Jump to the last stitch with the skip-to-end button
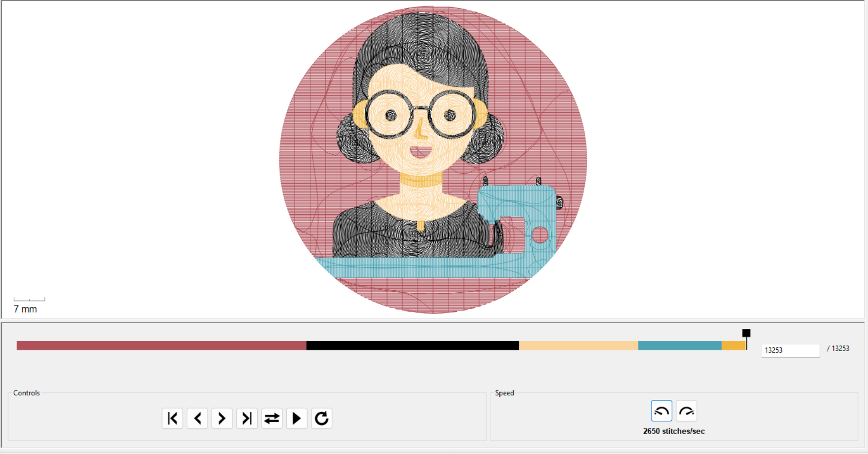 coord(247,418)
